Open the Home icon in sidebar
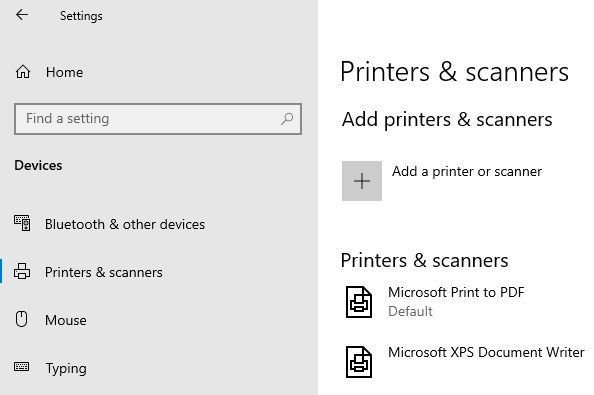 pos(23,72)
